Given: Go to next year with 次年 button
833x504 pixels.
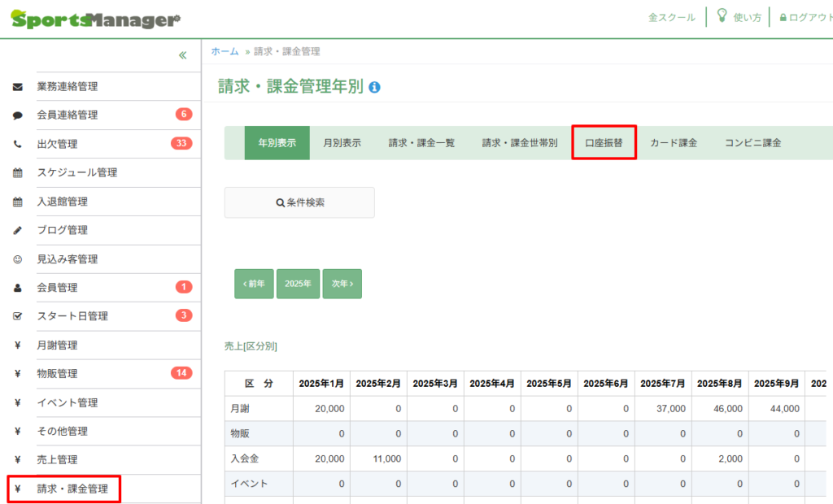Looking at the screenshot, I should 342,284.
